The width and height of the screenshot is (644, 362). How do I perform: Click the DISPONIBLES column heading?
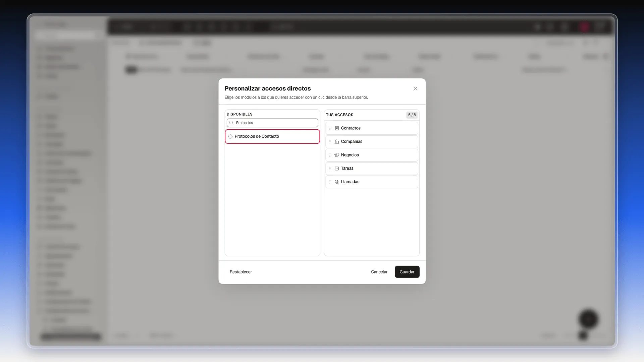click(239, 114)
